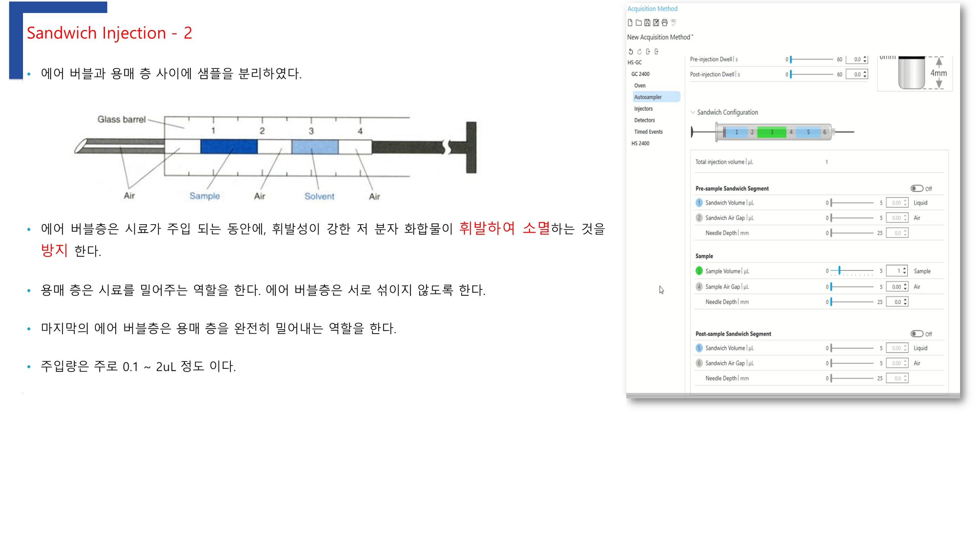
Task: Increment the Post-injection Dwell spinner
Action: coord(865,72)
